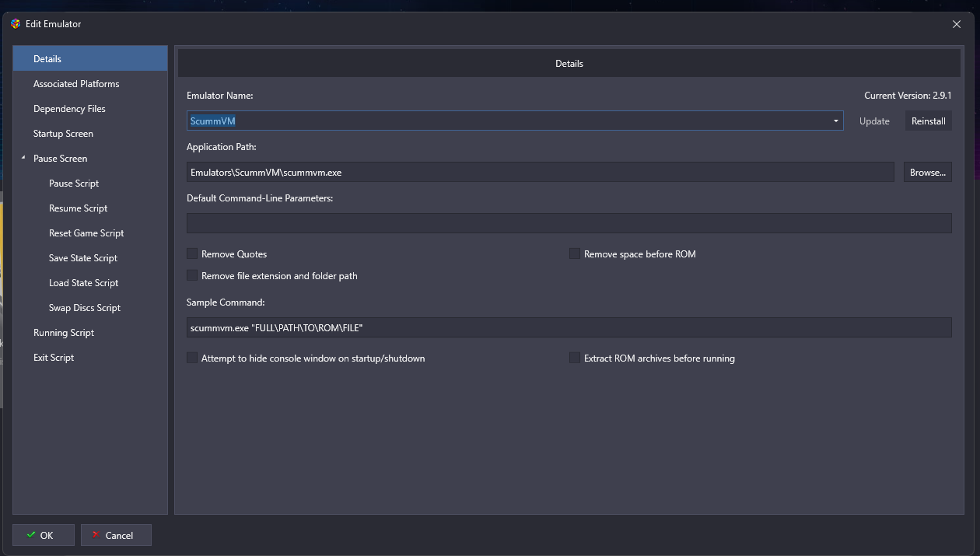Close the Edit Emulator window

coord(957,24)
